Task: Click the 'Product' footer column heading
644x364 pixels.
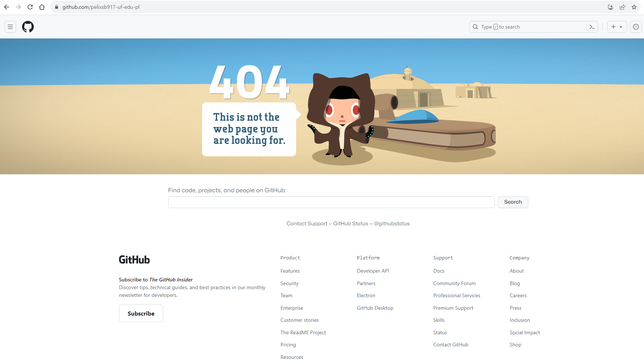Action: click(x=290, y=258)
